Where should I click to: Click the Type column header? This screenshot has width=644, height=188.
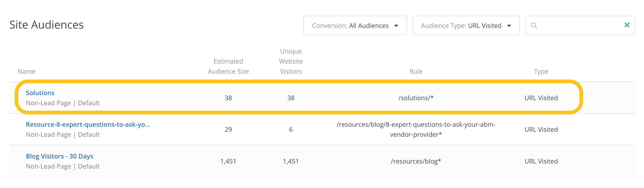[541, 71]
